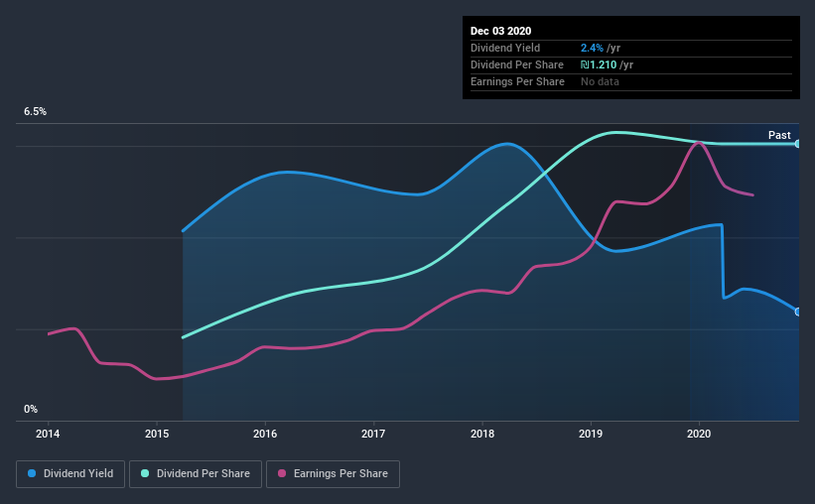Click the 'Dec 03 2020' tooltip date

(x=500, y=31)
